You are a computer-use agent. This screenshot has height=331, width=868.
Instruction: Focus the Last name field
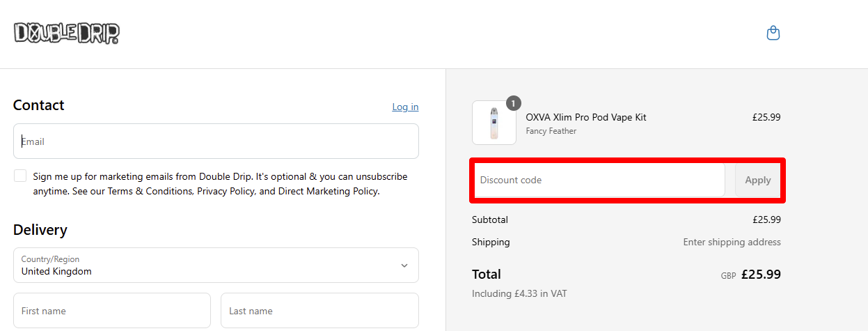319,311
